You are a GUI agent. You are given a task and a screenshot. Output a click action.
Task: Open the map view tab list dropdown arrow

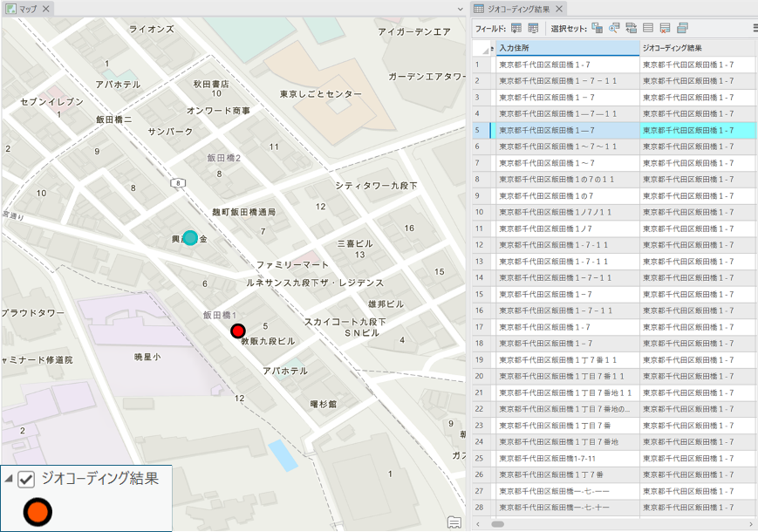(461, 9)
